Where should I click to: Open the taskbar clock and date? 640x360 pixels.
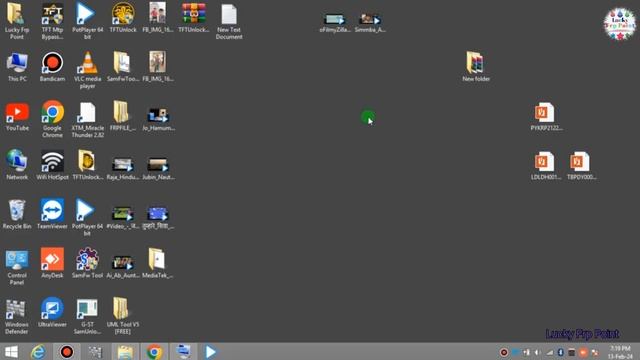pyautogui.click(x=620, y=352)
